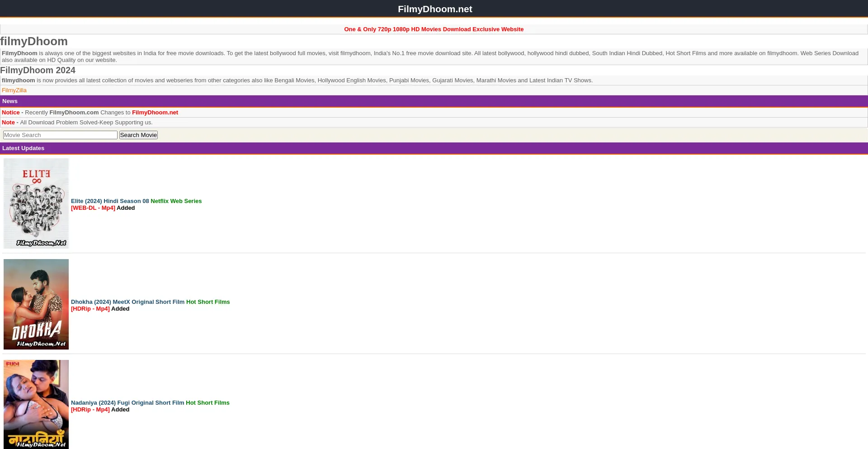Screen dimensions: 868x449
Task: Click the FilmyDhoom 2024 heading
Action: (38, 71)
